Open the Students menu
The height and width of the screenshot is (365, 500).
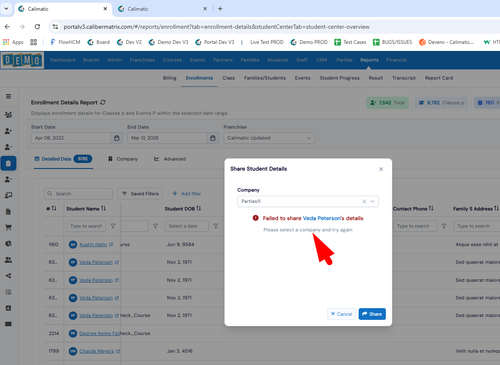[278, 60]
